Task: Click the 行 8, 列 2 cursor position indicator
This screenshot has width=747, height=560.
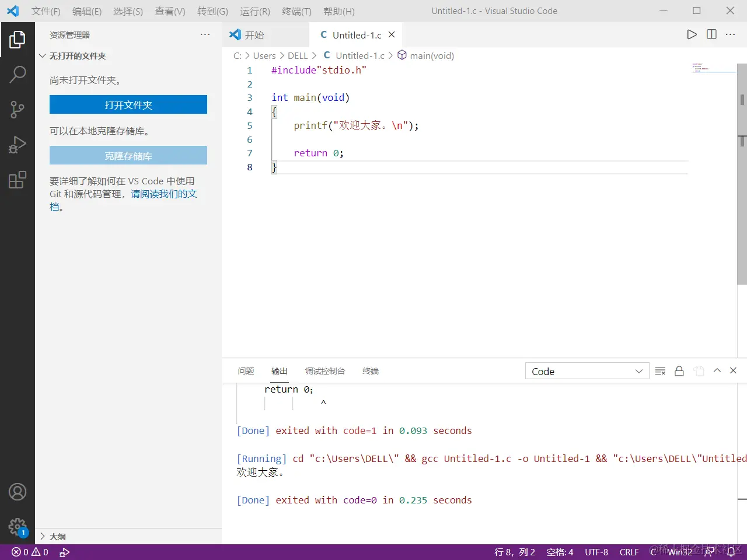Action: click(515, 552)
